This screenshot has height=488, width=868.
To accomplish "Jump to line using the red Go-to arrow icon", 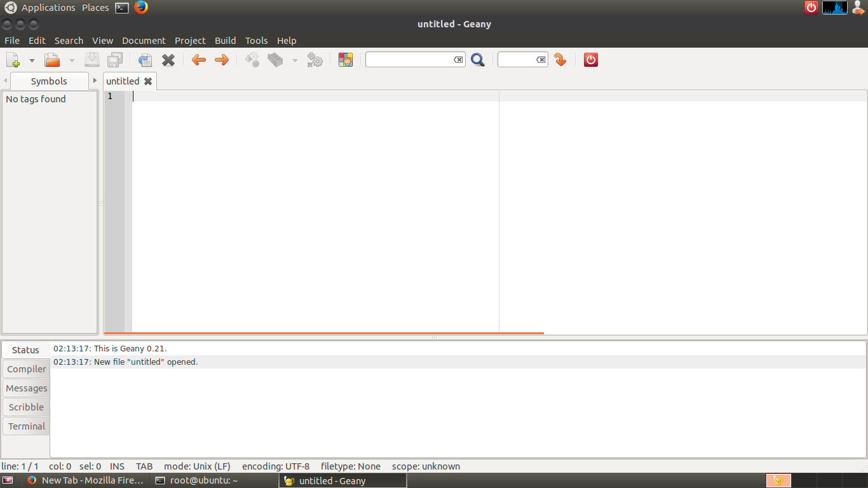I will click(x=560, y=59).
